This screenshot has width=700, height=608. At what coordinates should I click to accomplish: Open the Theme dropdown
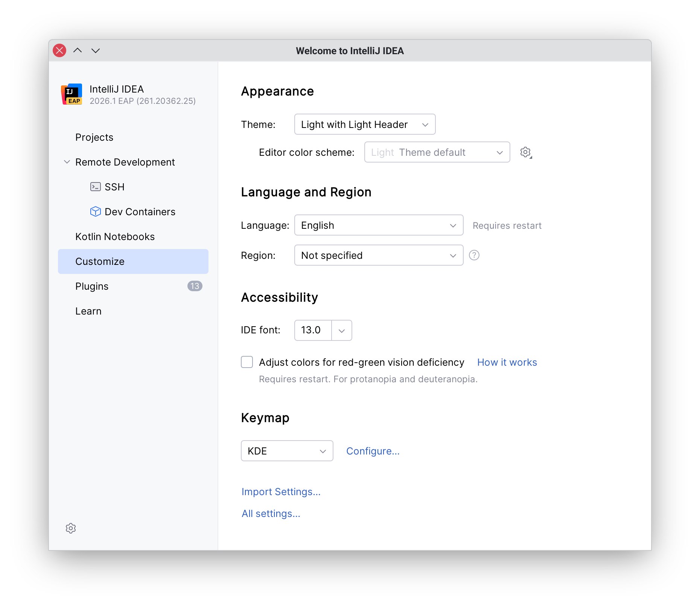point(364,124)
